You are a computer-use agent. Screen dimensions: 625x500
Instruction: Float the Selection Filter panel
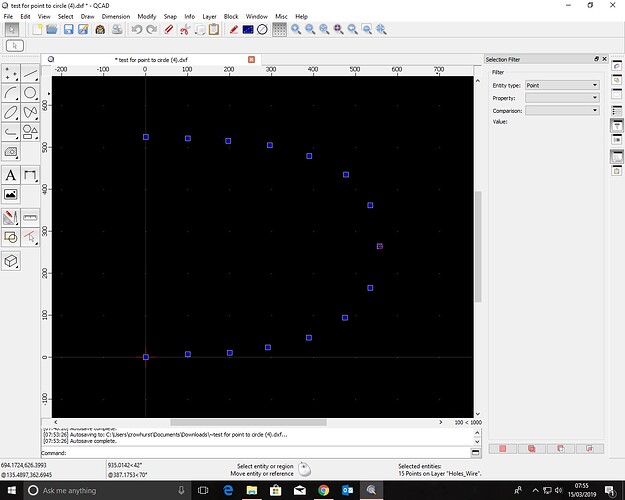coord(596,59)
